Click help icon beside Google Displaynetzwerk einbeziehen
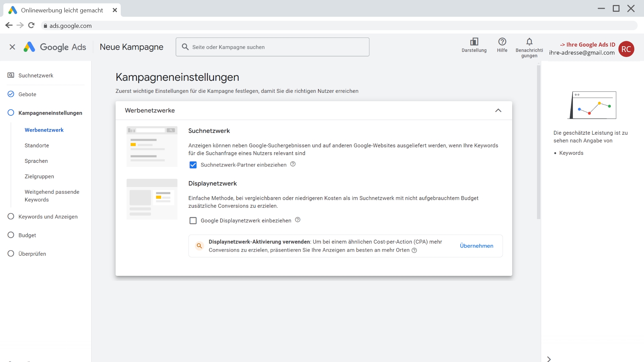This screenshot has height=362, width=644. click(298, 220)
